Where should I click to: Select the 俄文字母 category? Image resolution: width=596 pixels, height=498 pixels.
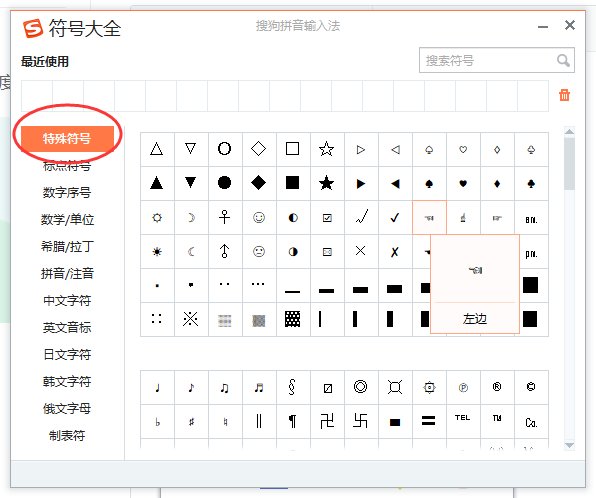pyautogui.click(x=67, y=409)
